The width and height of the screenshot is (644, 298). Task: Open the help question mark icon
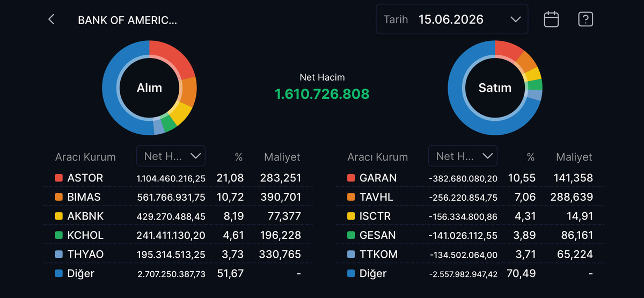[x=585, y=19]
